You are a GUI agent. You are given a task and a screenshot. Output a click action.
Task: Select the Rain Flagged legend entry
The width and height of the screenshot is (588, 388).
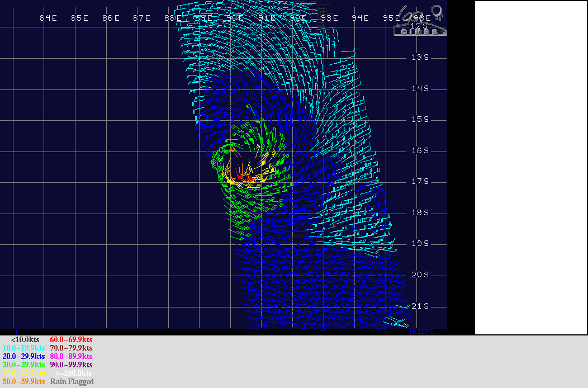pyautogui.click(x=72, y=381)
